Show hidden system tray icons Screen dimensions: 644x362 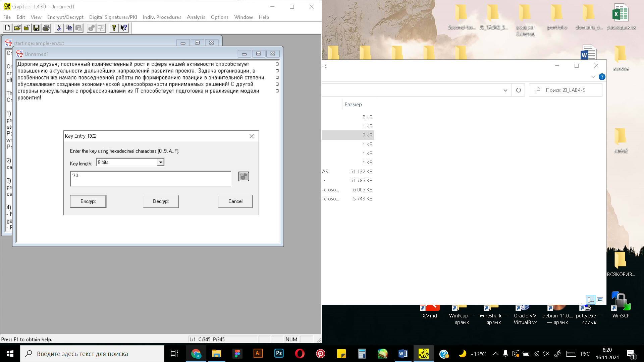(x=495, y=354)
